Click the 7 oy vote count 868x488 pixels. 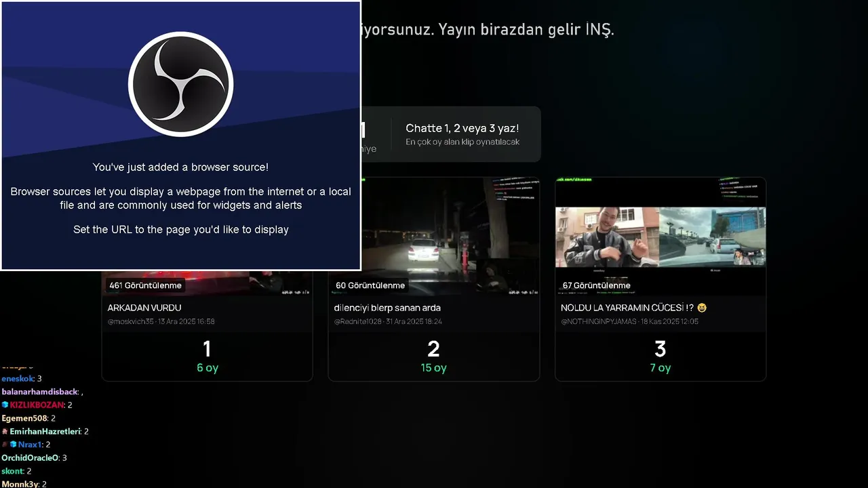click(x=660, y=368)
